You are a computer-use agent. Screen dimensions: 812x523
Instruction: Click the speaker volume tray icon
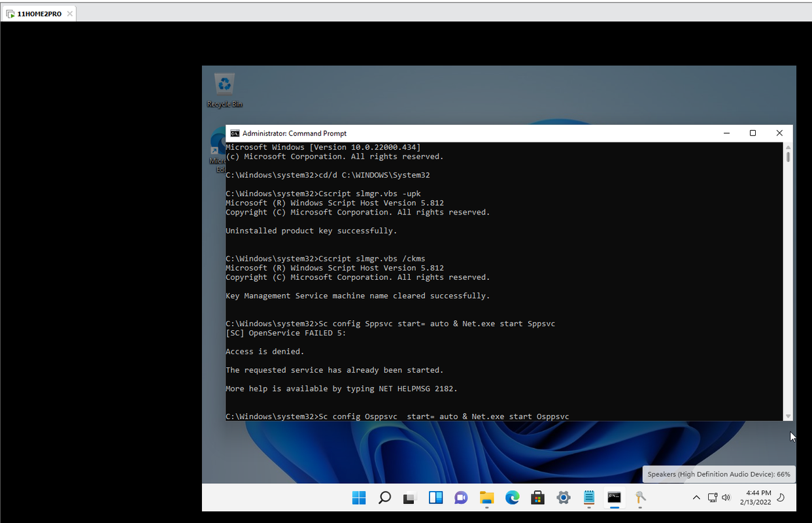(x=726, y=498)
